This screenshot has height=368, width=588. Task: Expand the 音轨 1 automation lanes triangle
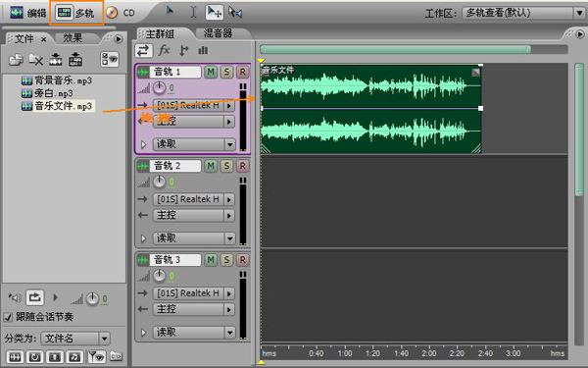pyautogui.click(x=143, y=144)
